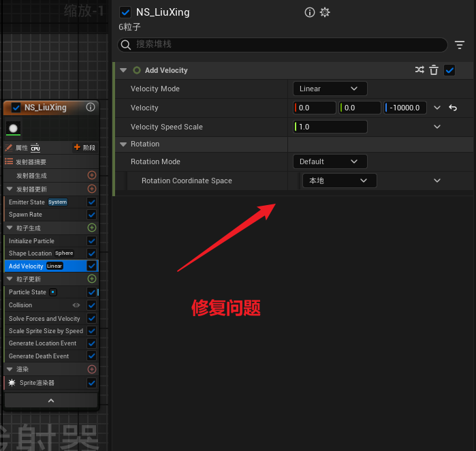Click the CPU sim target icon
The image size is (476, 451).
35,148
